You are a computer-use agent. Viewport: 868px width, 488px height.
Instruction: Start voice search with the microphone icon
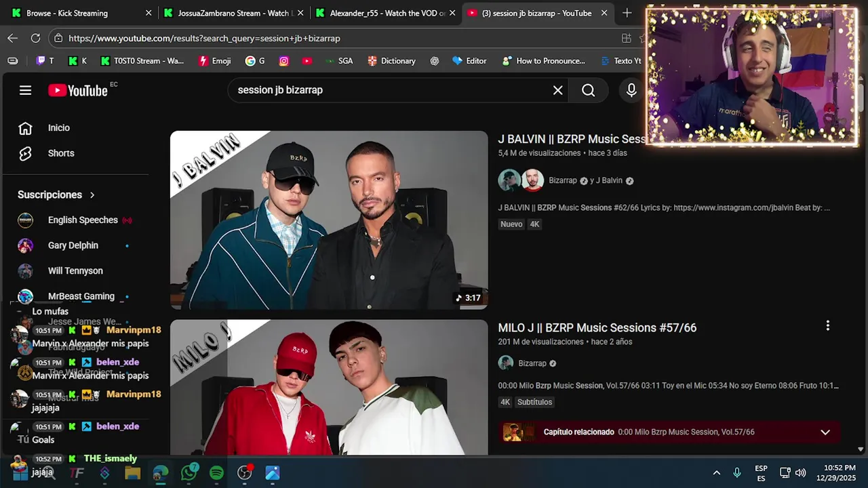click(631, 90)
